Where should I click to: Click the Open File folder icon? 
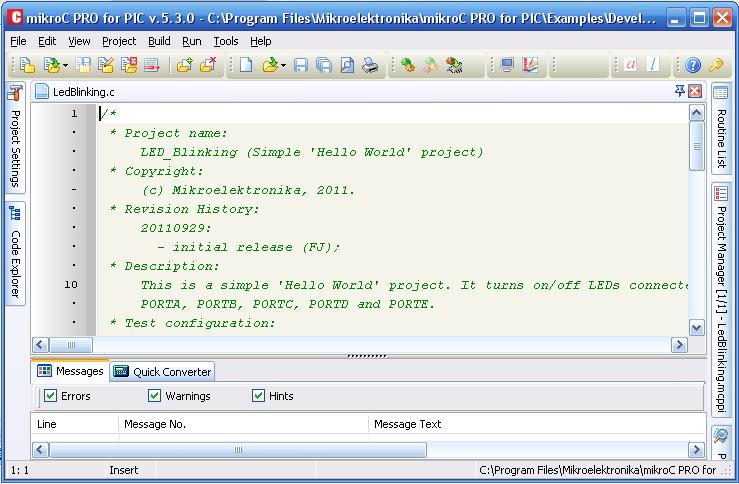point(271,65)
